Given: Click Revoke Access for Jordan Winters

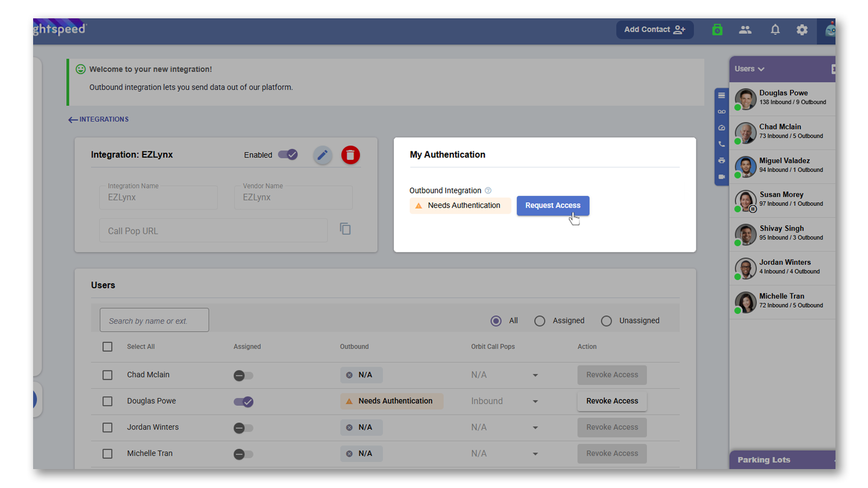Looking at the screenshot, I should point(612,427).
